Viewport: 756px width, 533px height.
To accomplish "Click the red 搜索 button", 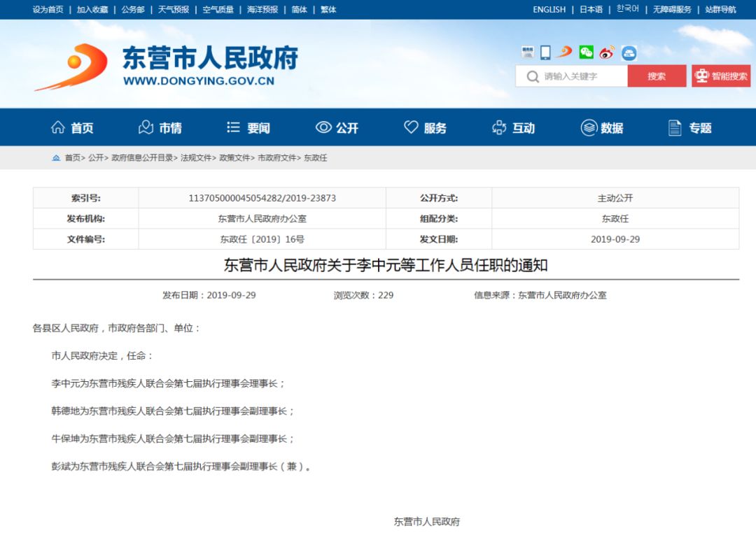I will [657, 76].
